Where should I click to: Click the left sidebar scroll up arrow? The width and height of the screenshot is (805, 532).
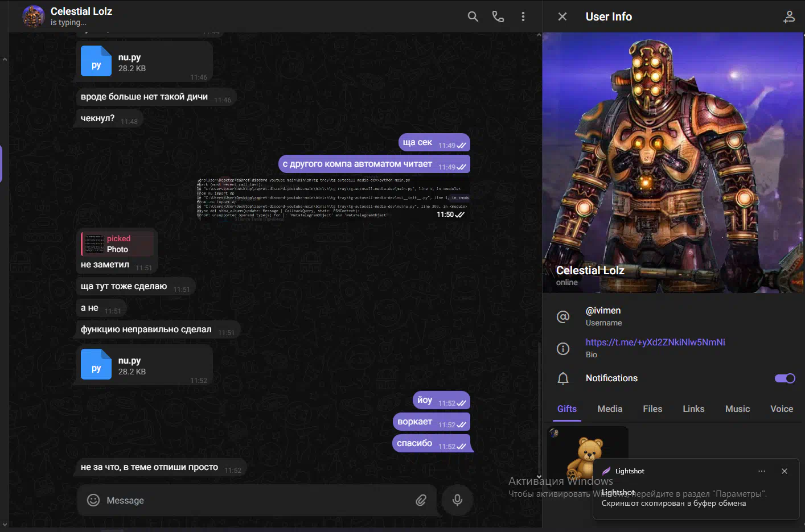click(5, 59)
